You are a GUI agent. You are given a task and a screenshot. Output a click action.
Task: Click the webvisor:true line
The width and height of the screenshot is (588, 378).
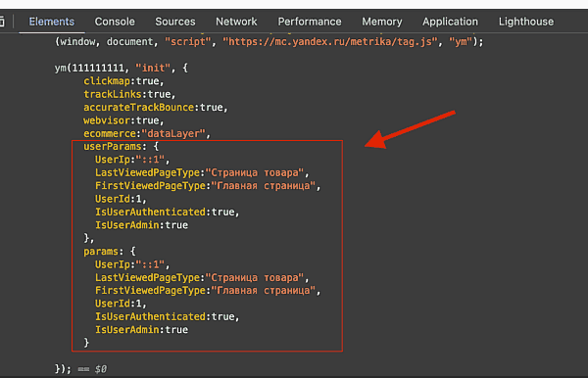click(123, 120)
